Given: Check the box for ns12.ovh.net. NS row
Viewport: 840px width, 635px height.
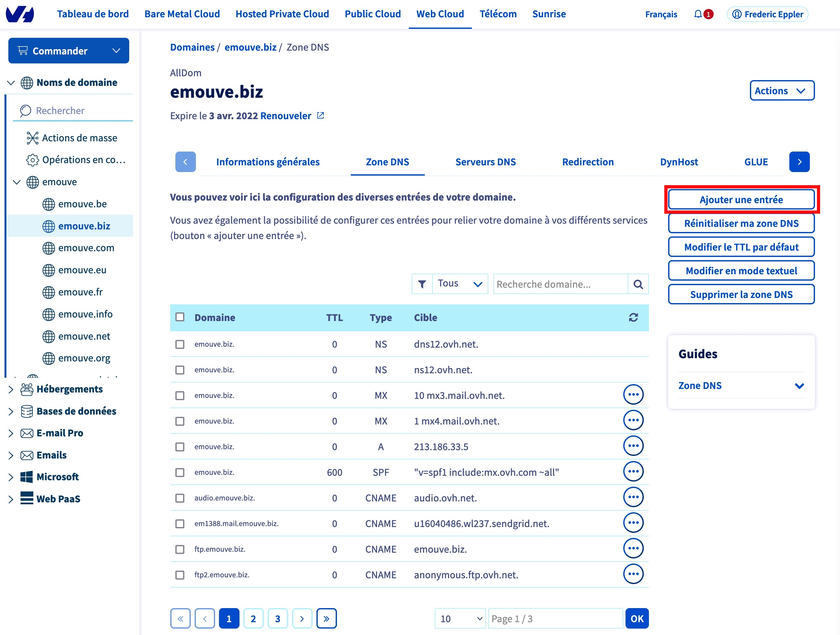Looking at the screenshot, I should [x=180, y=370].
